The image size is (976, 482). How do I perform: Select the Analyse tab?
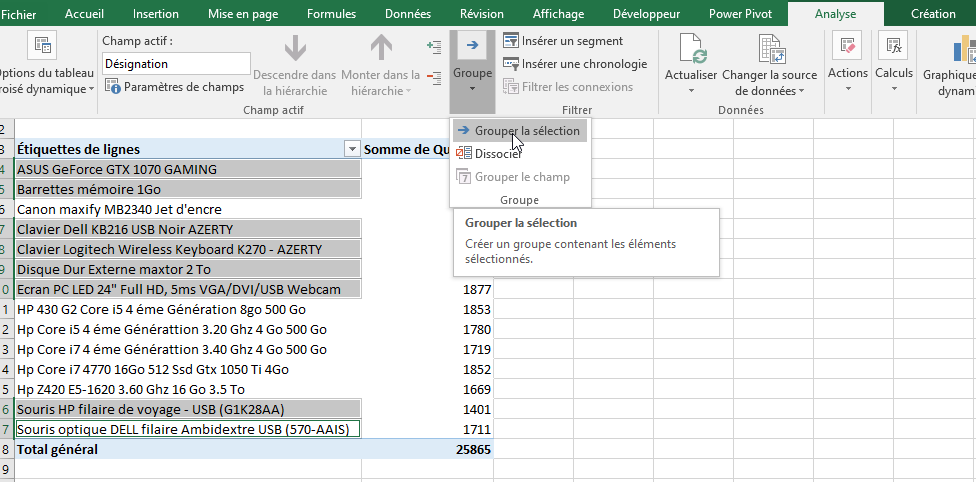click(835, 14)
